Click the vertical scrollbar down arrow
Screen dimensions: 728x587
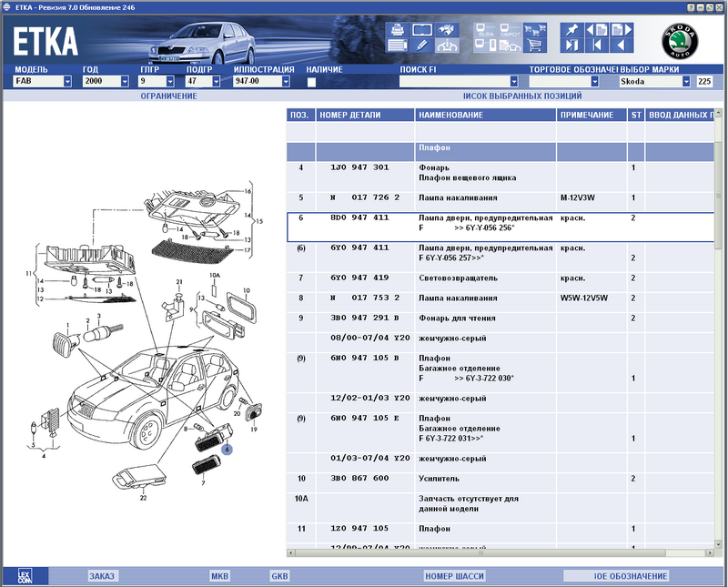tap(718, 544)
